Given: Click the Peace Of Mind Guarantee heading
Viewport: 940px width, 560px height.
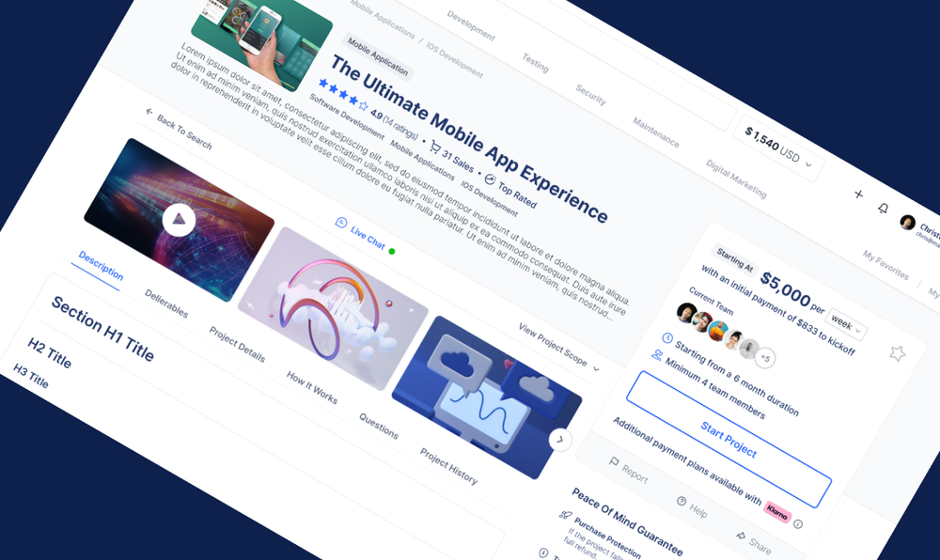Looking at the screenshot, I should pyautogui.click(x=626, y=521).
